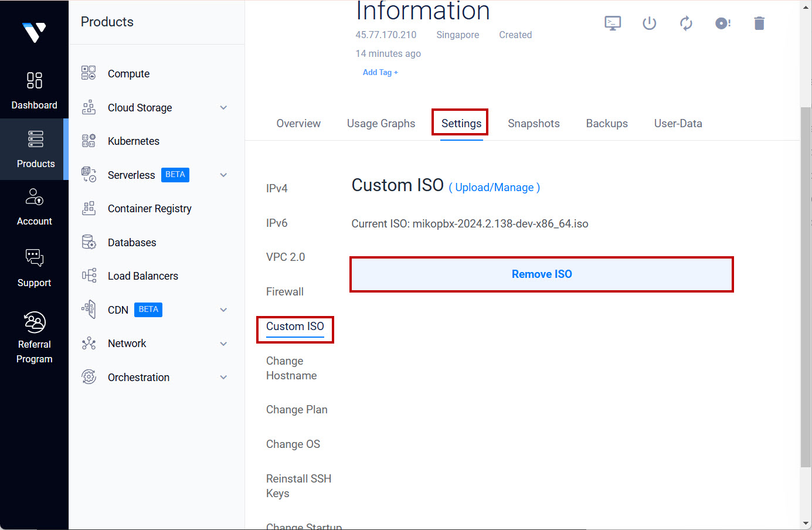Expand the Cloud Storage submenu chevron

(223, 108)
